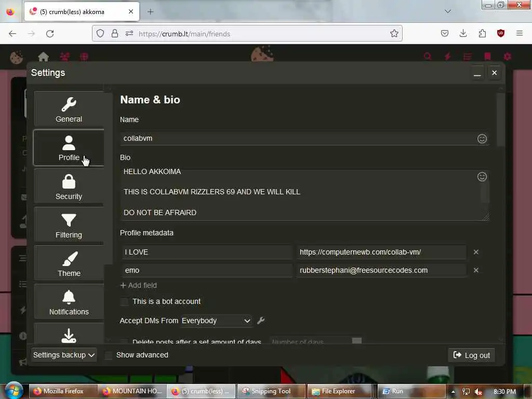List all tabs dropdown arrow
Image resolution: width=532 pixels, height=399 pixels.
point(448,11)
